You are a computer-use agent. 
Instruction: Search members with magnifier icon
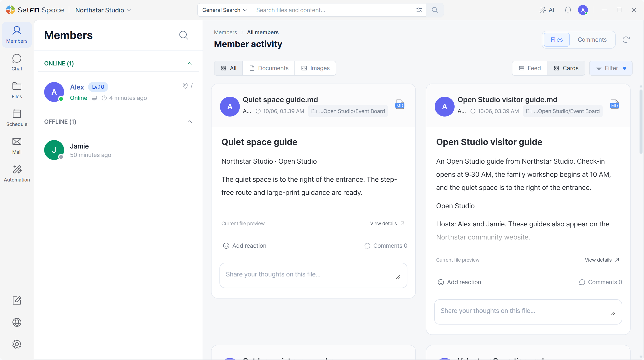coord(183,35)
